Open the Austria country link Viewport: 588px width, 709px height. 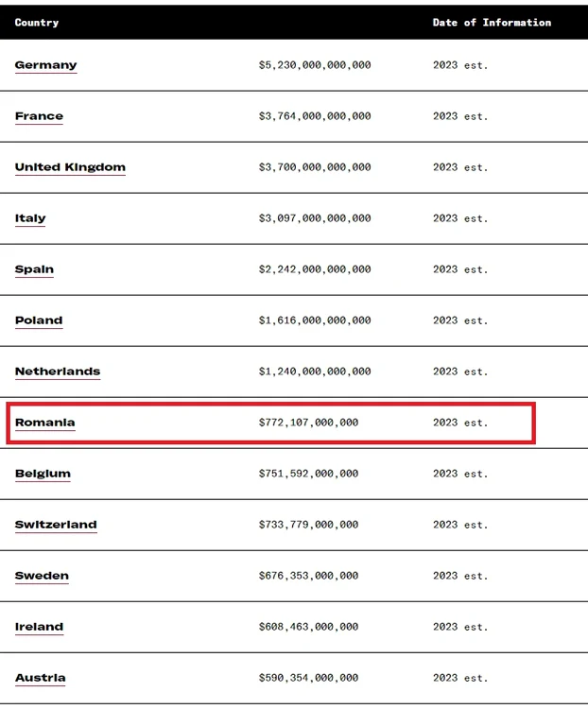[41, 678]
